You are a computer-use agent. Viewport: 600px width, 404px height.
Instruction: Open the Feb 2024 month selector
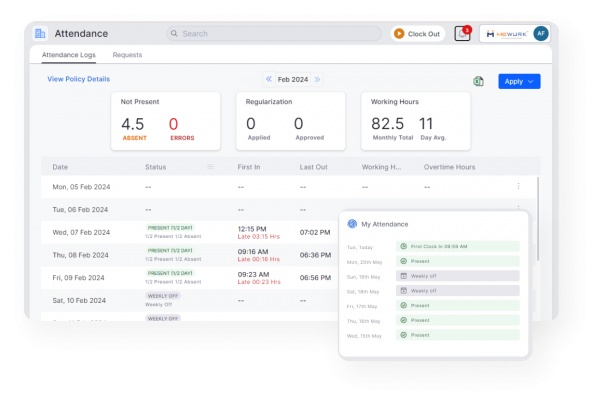coord(293,79)
